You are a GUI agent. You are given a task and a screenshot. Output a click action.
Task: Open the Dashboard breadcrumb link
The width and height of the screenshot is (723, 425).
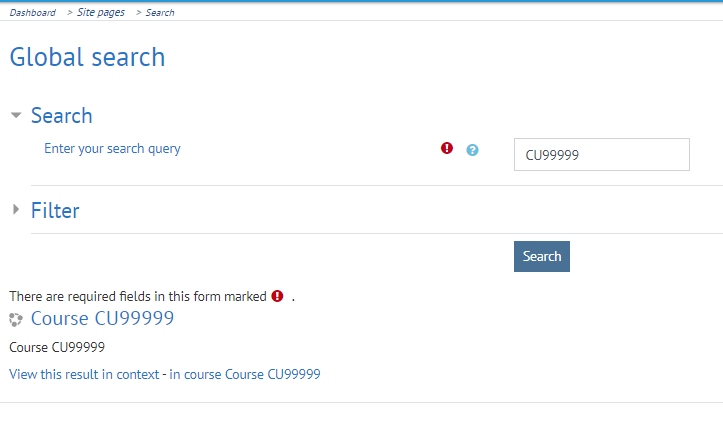tap(33, 12)
